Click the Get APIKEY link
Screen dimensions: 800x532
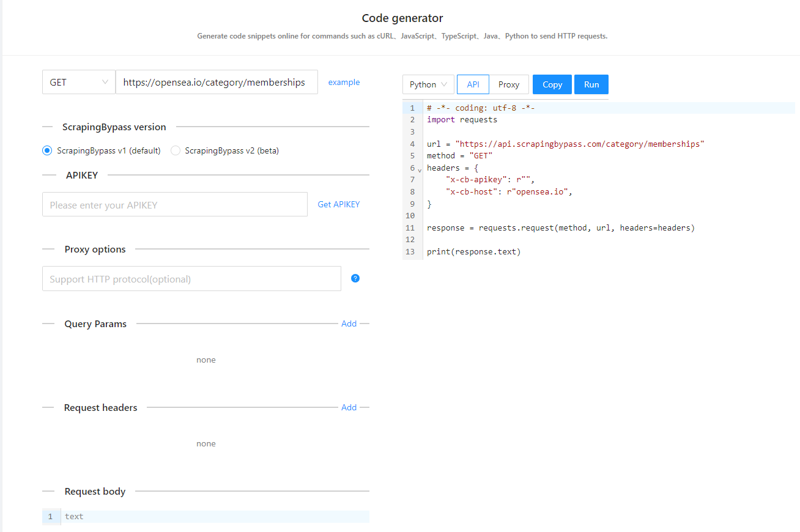(x=339, y=204)
